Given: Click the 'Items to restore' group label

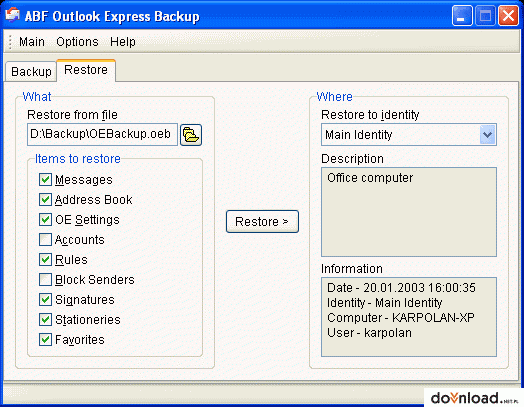Looking at the screenshot, I should 78,159.
